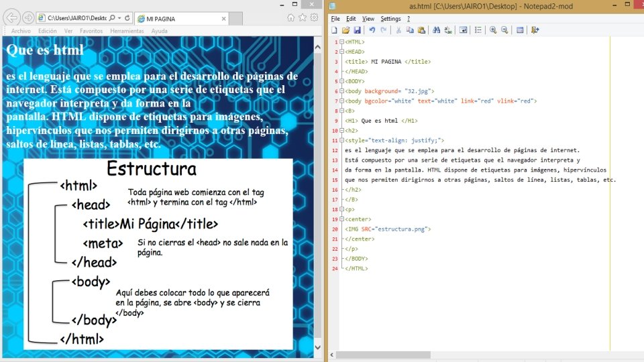Image resolution: width=644 pixels, height=362 pixels.
Task: Click the browser address bar path field
Action: (x=76, y=18)
